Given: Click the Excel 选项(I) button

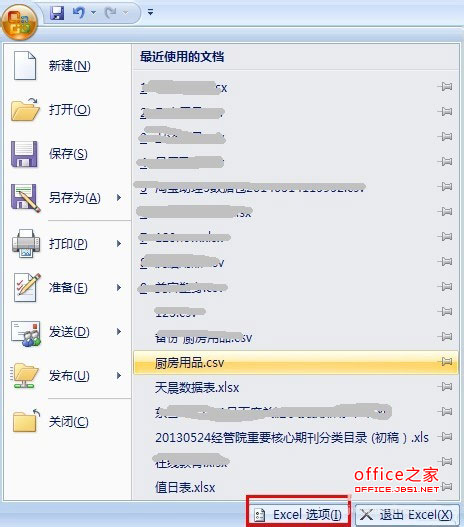Looking at the screenshot, I should click(x=298, y=514).
